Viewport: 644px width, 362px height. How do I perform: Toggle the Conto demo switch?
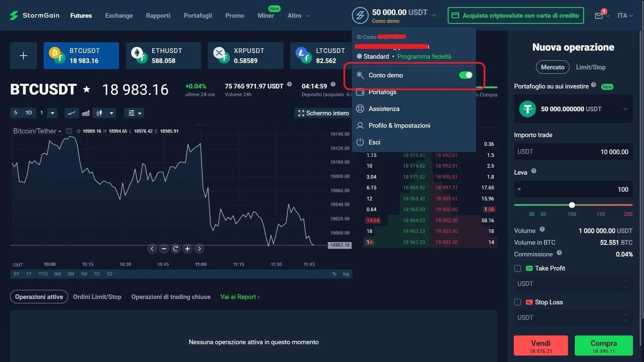click(x=466, y=75)
